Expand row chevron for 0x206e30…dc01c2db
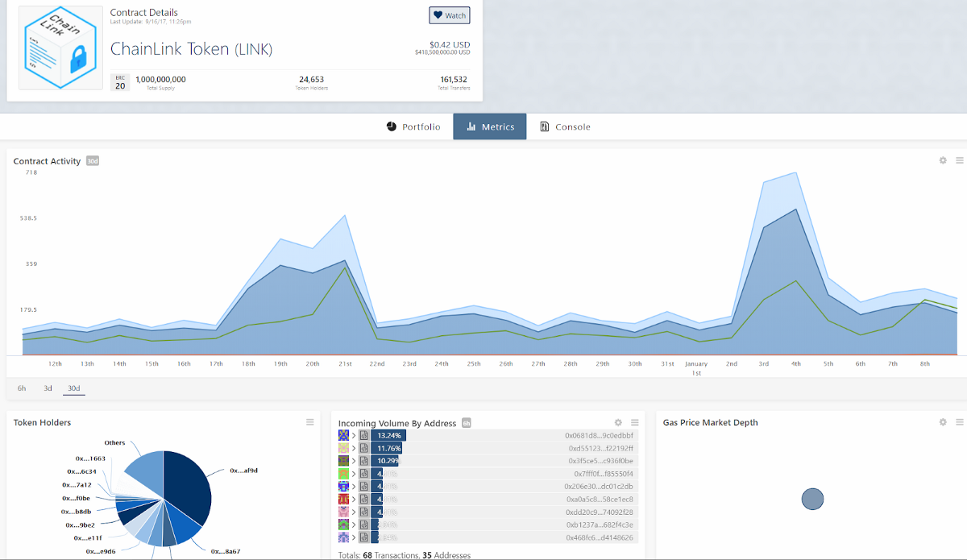The width and height of the screenshot is (967, 560). pos(354,487)
